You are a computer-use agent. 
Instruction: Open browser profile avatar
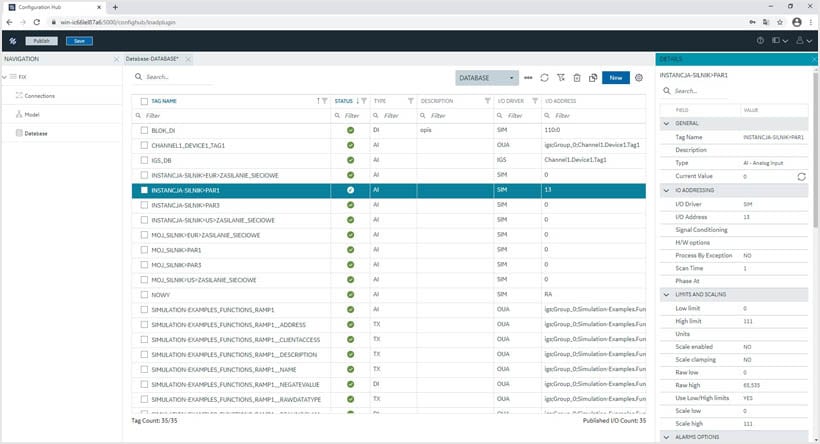(x=796, y=22)
